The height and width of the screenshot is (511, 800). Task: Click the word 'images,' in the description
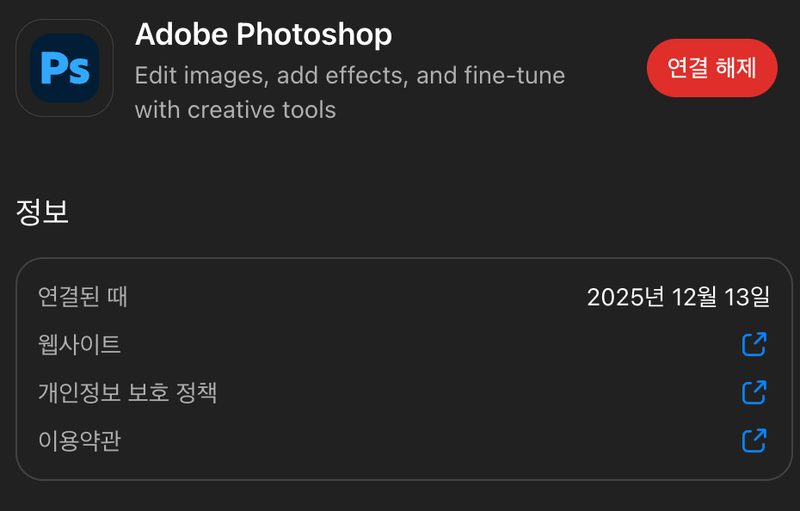(226, 76)
